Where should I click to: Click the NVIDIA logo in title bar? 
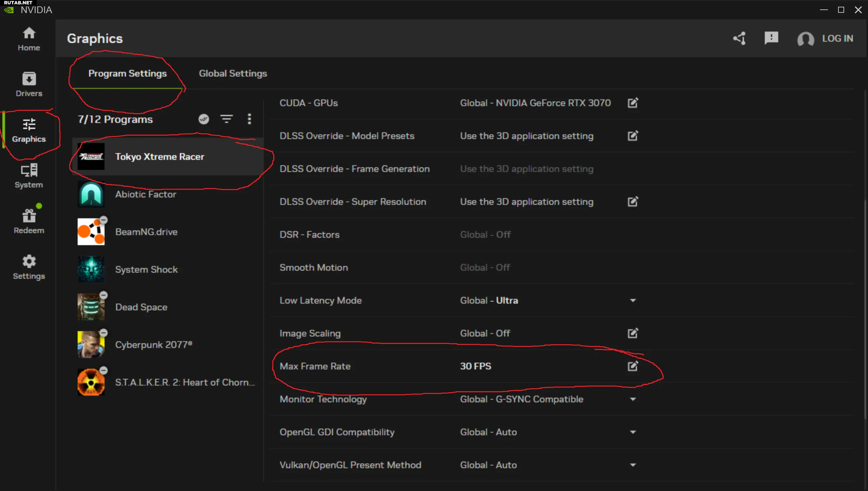pos(9,10)
